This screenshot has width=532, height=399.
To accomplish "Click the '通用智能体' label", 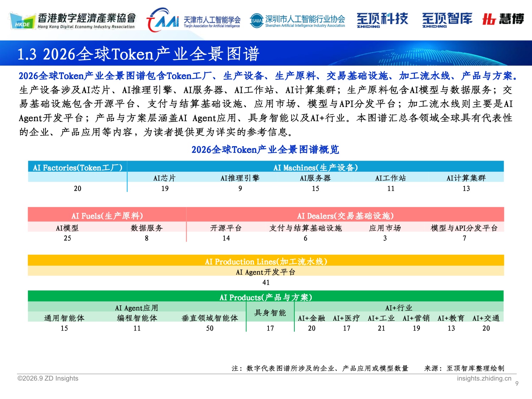I will 64,318.
